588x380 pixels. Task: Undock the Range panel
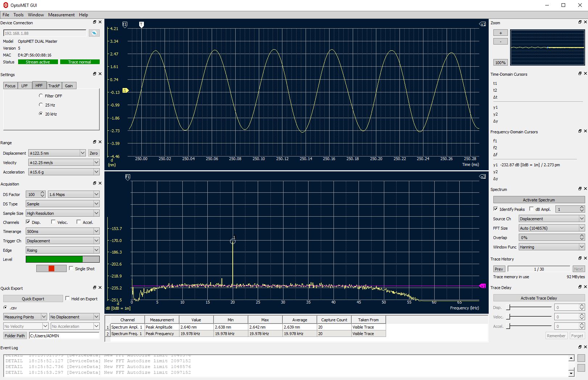[95, 142]
